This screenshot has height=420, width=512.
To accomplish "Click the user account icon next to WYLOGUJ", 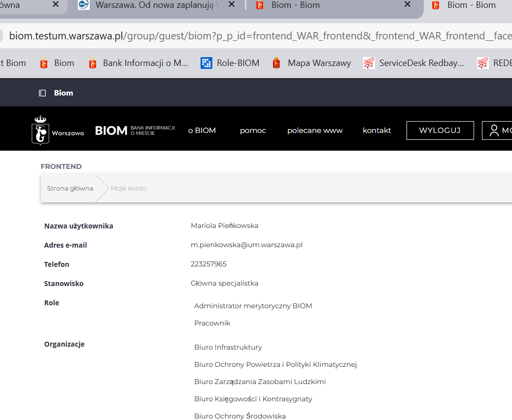I will [x=494, y=130].
